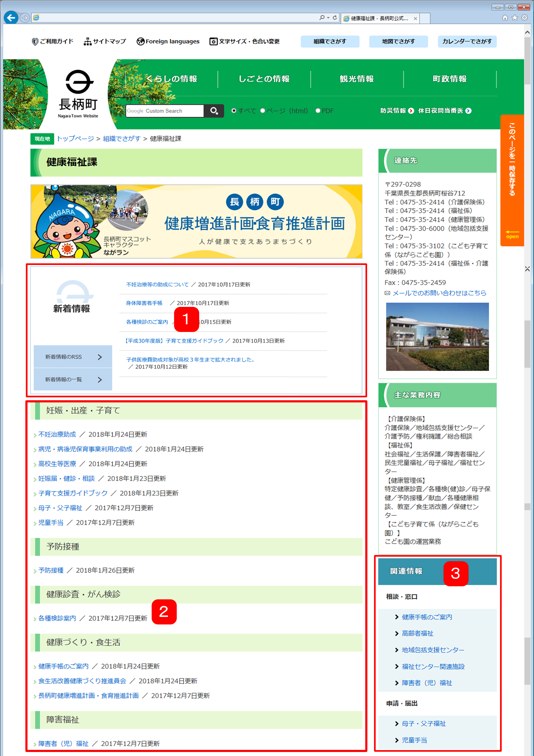Open browser settings gear icon

[x=524, y=17]
